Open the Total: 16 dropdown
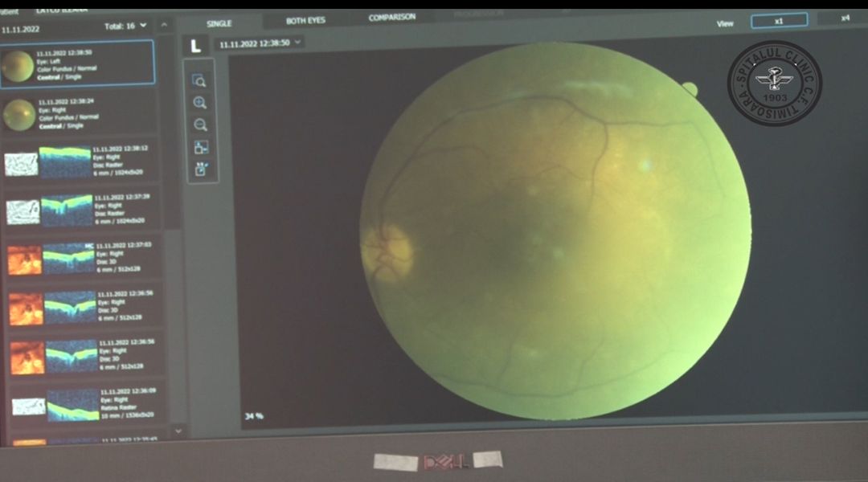868x482 pixels. coord(125,26)
